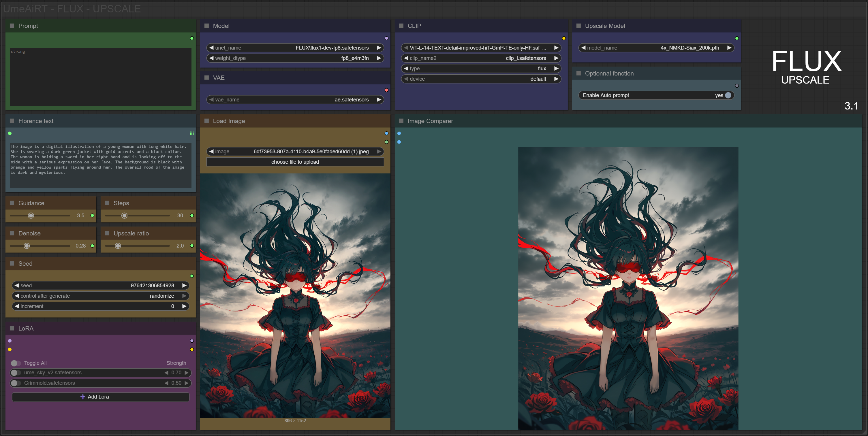Screen dimensions: 868x436
Task: Click the Denoise slider handle
Action: click(x=27, y=246)
